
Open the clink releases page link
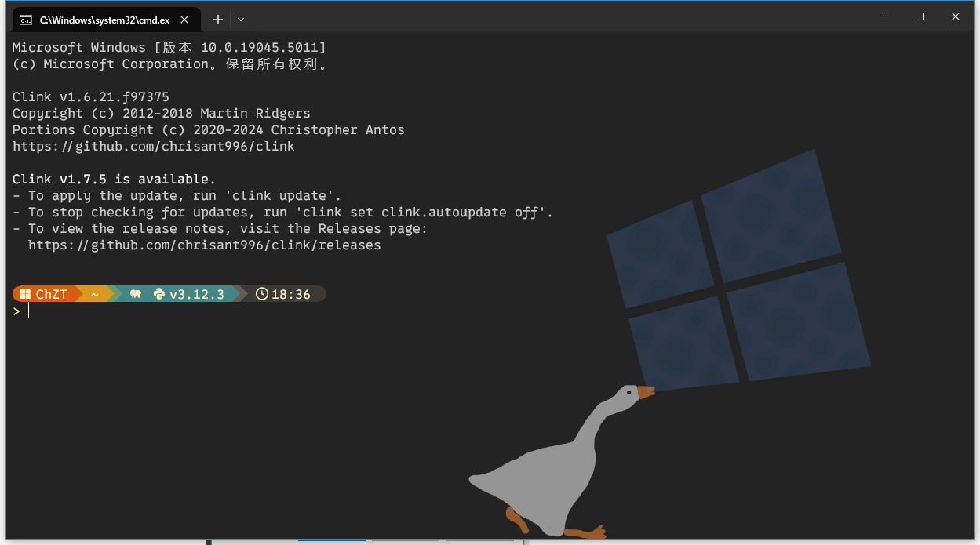(x=204, y=245)
